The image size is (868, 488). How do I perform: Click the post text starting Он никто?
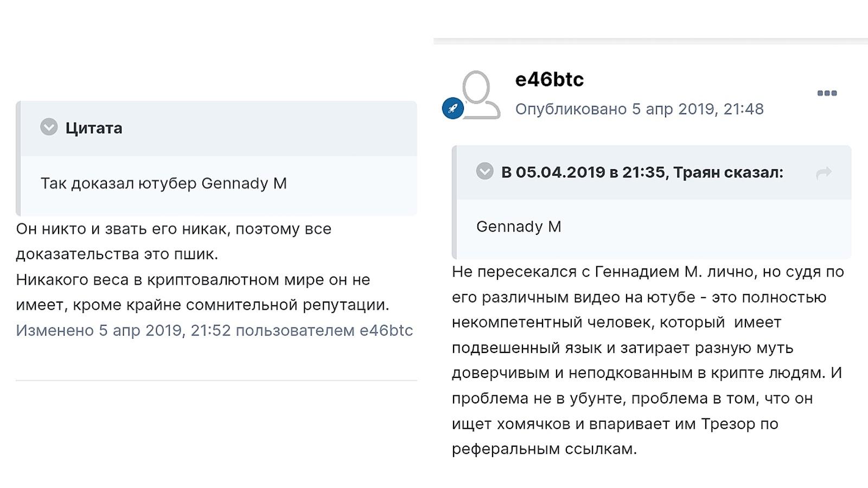174,241
